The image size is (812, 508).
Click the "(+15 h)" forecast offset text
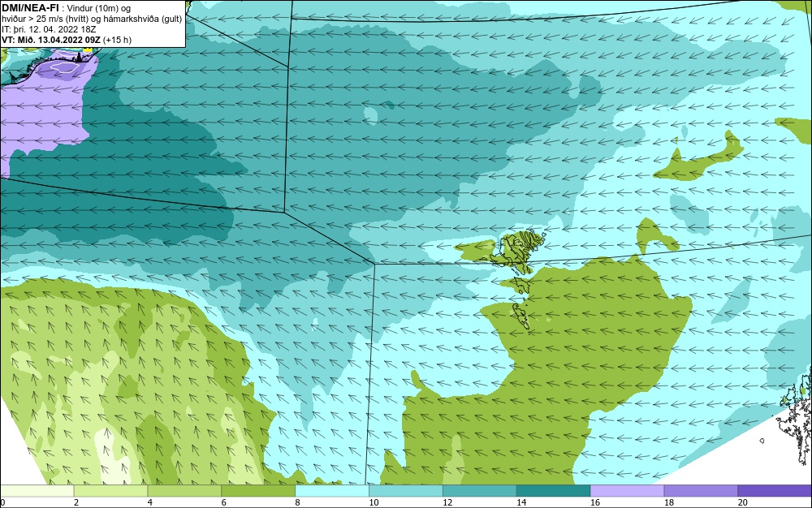[117, 40]
